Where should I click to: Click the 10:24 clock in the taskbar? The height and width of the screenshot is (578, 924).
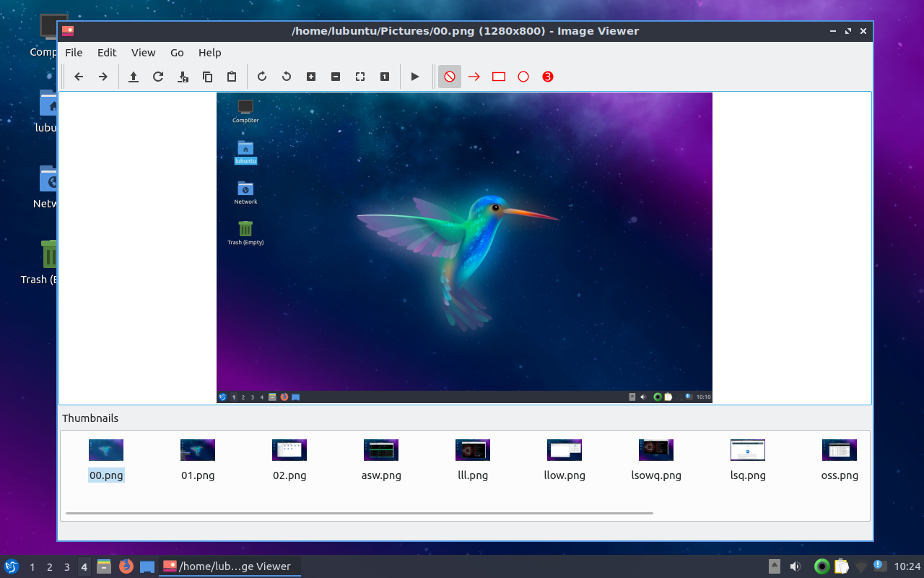[x=907, y=566]
